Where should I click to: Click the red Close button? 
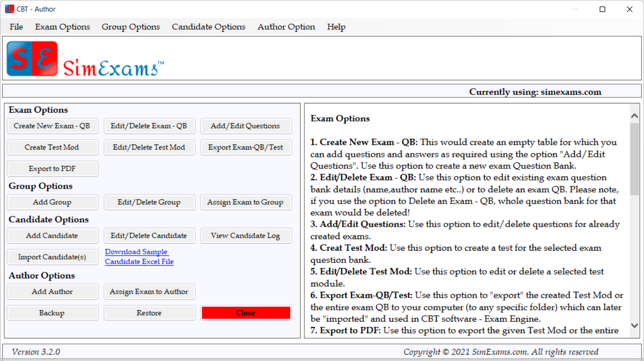click(246, 313)
